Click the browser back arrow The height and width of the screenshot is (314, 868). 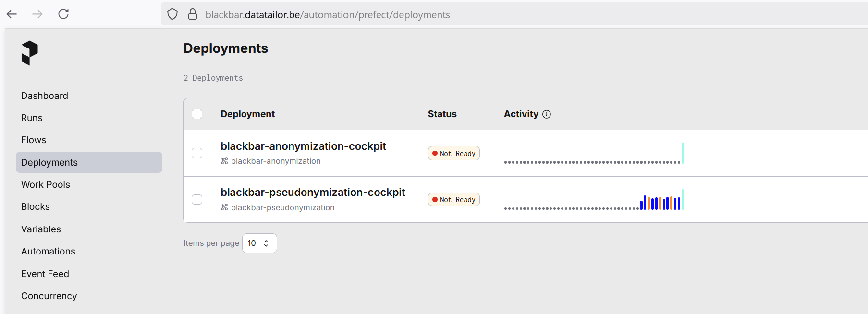click(x=12, y=14)
